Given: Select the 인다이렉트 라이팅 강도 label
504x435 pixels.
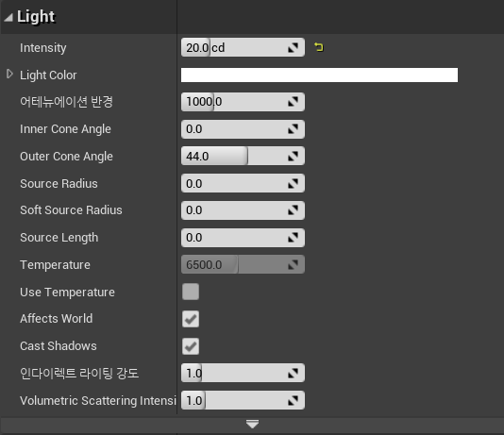Looking at the screenshot, I should click(x=79, y=374).
